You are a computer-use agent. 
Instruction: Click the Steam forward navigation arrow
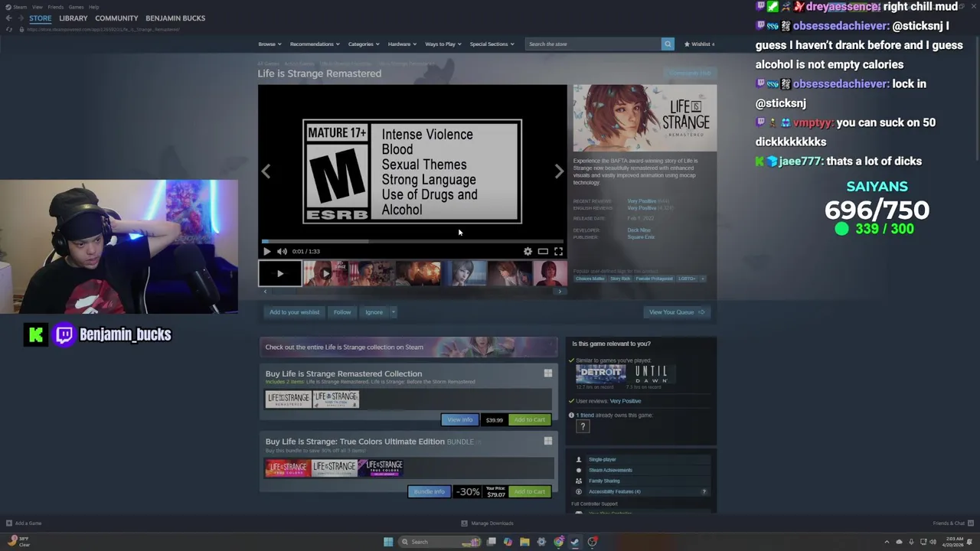coord(21,18)
